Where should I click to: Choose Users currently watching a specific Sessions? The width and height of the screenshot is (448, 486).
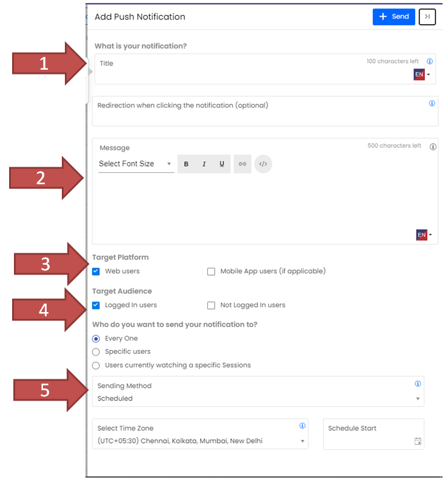click(x=96, y=365)
